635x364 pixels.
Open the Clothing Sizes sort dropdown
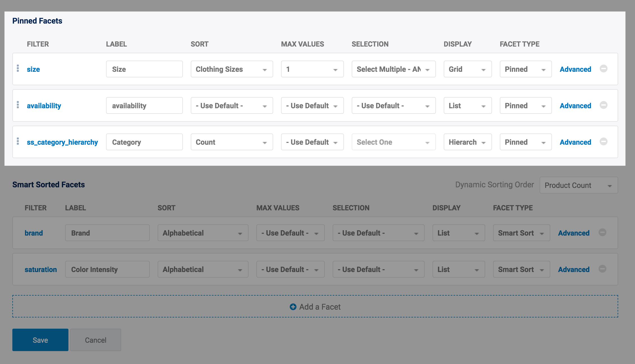tap(232, 69)
